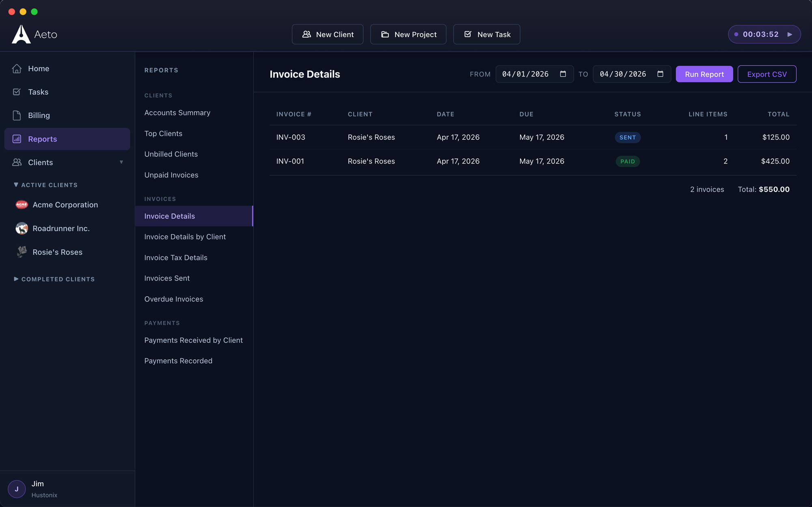Click the DATE column header
Screen dimensions: 812x507
pyautogui.click(x=445, y=114)
